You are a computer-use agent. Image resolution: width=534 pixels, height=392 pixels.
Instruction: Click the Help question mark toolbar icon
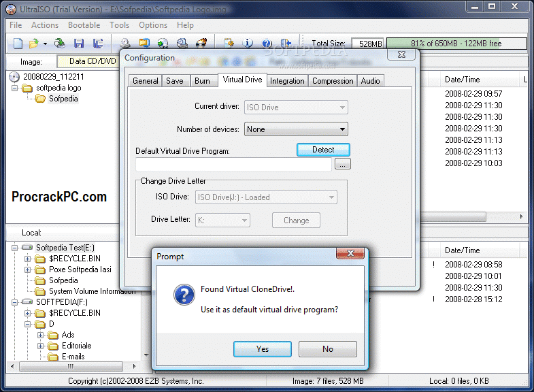267,44
